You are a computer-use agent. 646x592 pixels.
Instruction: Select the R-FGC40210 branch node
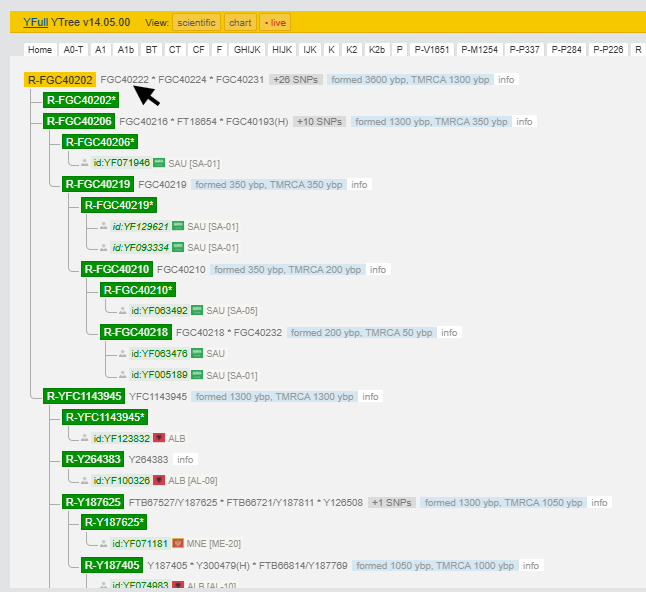click(117, 269)
